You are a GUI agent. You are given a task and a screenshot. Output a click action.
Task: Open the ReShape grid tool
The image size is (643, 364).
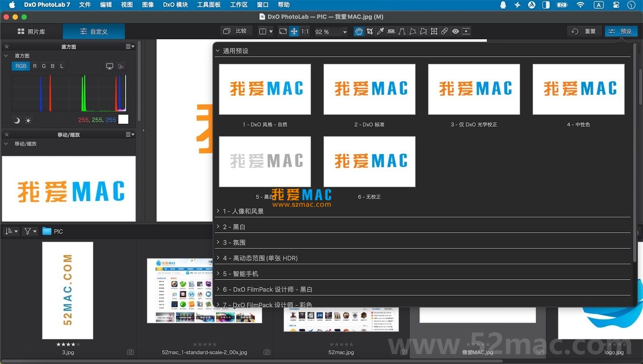click(434, 31)
